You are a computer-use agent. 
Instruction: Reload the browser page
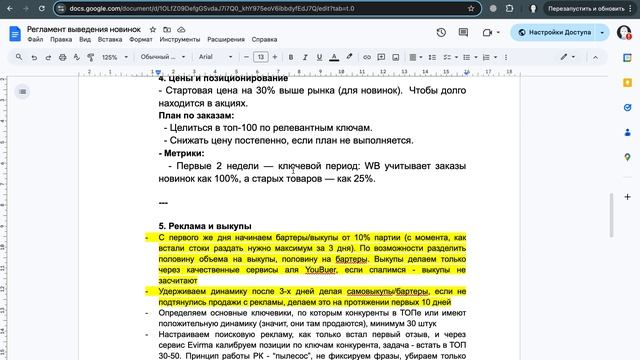coord(42,8)
